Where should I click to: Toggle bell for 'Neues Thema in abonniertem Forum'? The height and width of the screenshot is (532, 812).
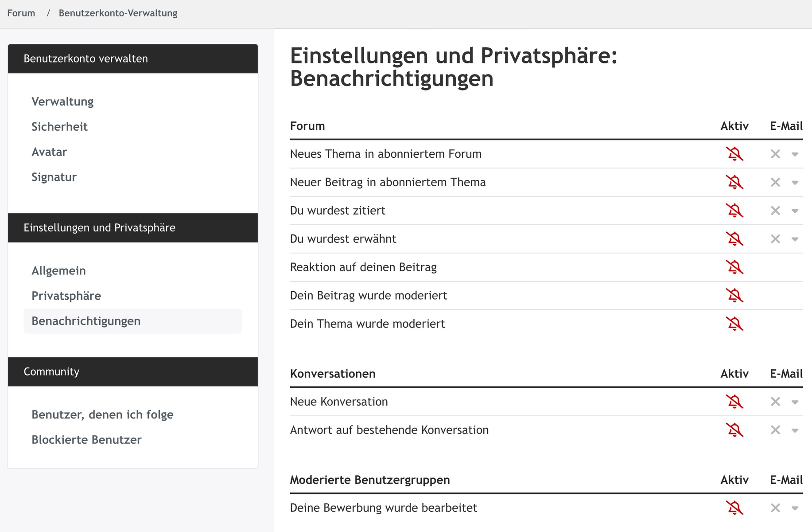734,154
